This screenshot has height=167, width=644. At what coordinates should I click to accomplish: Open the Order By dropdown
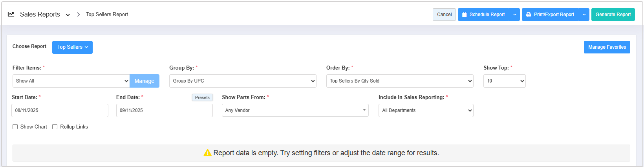pyautogui.click(x=399, y=81)
